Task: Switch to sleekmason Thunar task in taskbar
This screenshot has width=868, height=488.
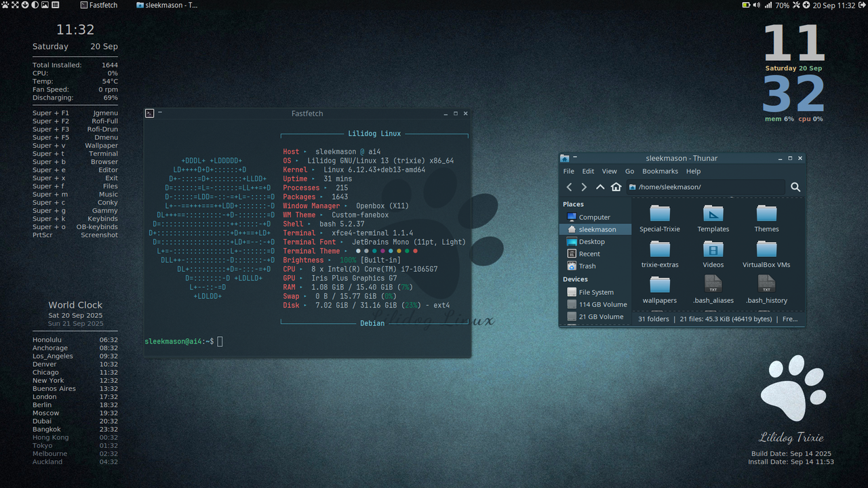Action: (x=167, y=5)
